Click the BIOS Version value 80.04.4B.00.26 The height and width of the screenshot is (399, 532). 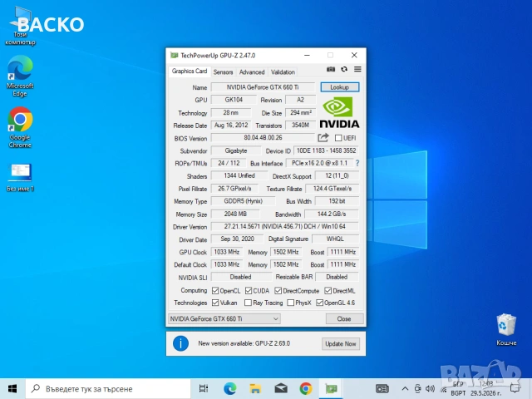pyautogui.click(x=263, y=138)
